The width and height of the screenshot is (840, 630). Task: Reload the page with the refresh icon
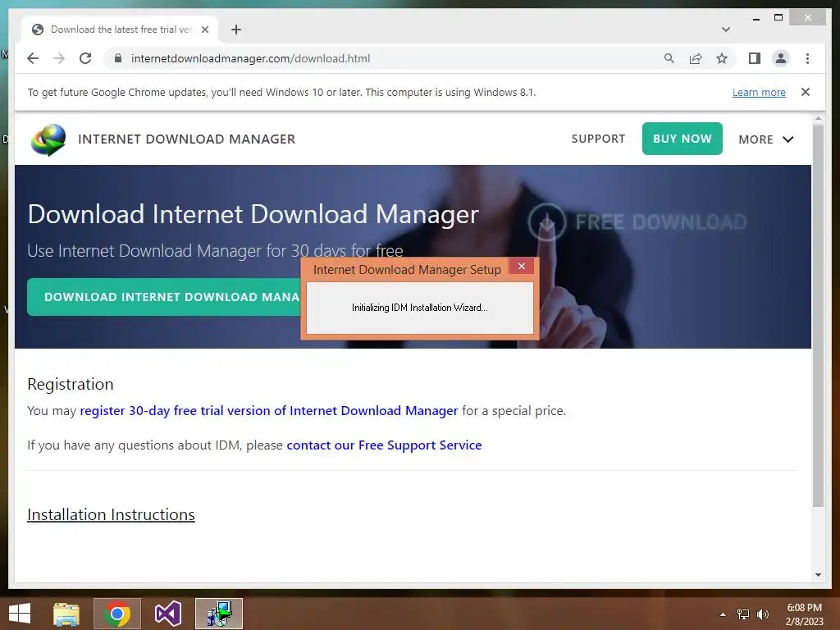point(85,58)
